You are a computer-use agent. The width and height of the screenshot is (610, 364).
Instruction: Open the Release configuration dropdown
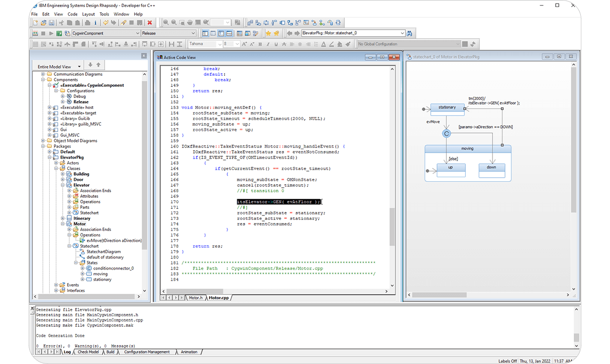(193, 33)
